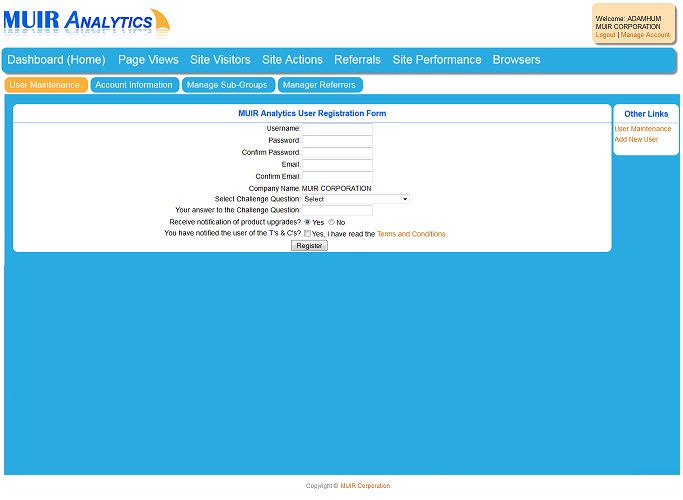Click the Logout link

tap(605, 35)
